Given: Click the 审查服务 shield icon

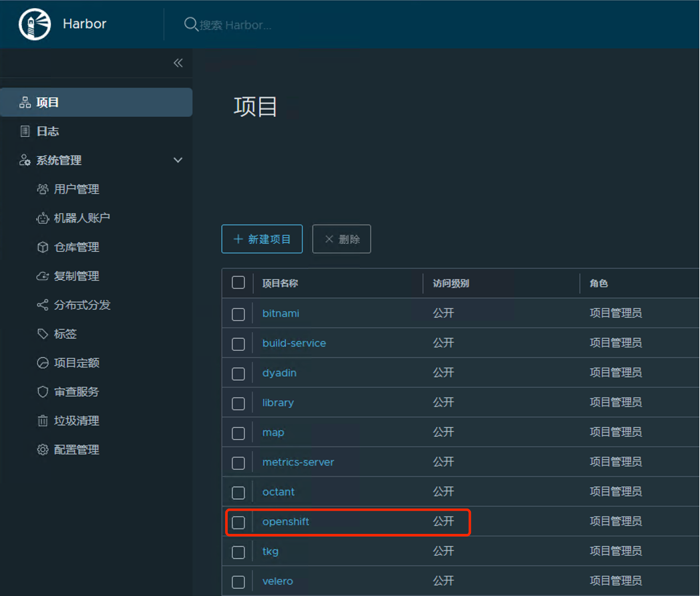Looking at the screenshot, I should click(x=42, y=392).
